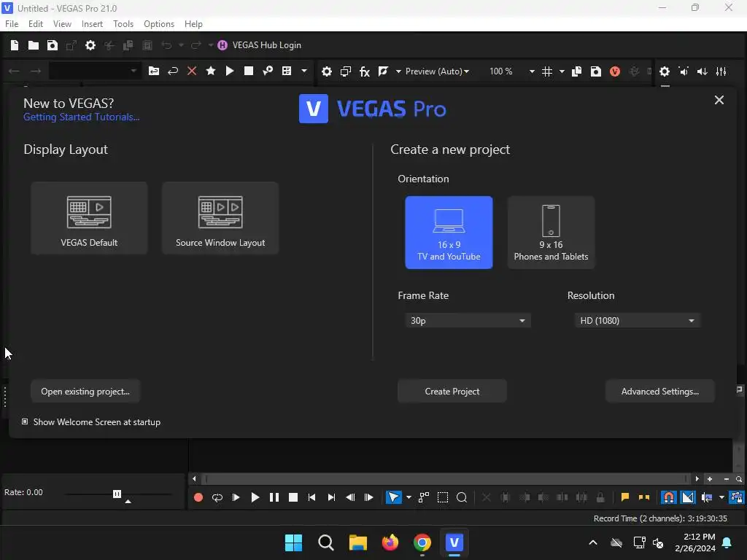747x560 pixels.
Task: Save project with the disk icon
Action: pyautogui.click(x=53, y=45)
